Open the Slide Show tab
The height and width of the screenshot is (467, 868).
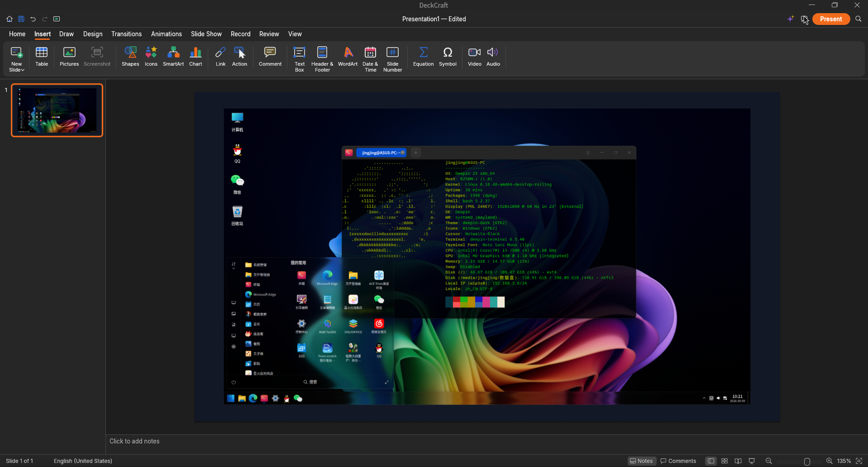coord(206,34)
